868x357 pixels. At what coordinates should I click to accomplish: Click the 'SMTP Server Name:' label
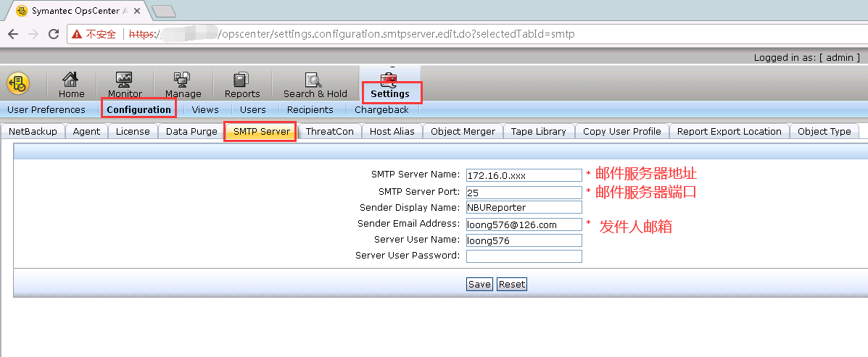pos(416,175)
